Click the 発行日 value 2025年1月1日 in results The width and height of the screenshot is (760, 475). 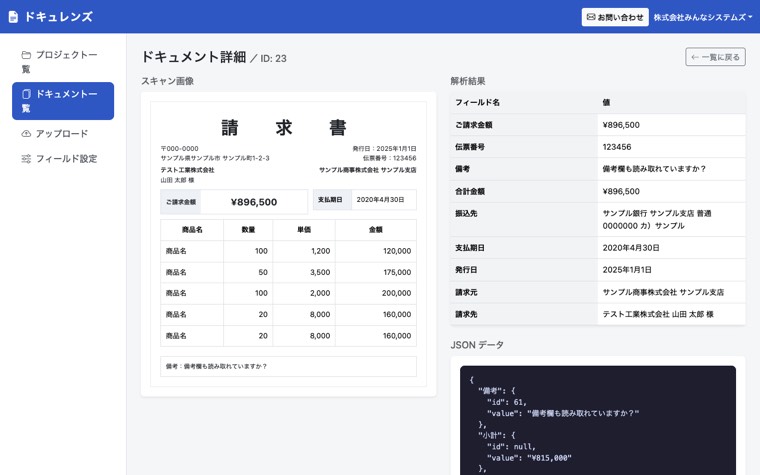coord(627,269)
